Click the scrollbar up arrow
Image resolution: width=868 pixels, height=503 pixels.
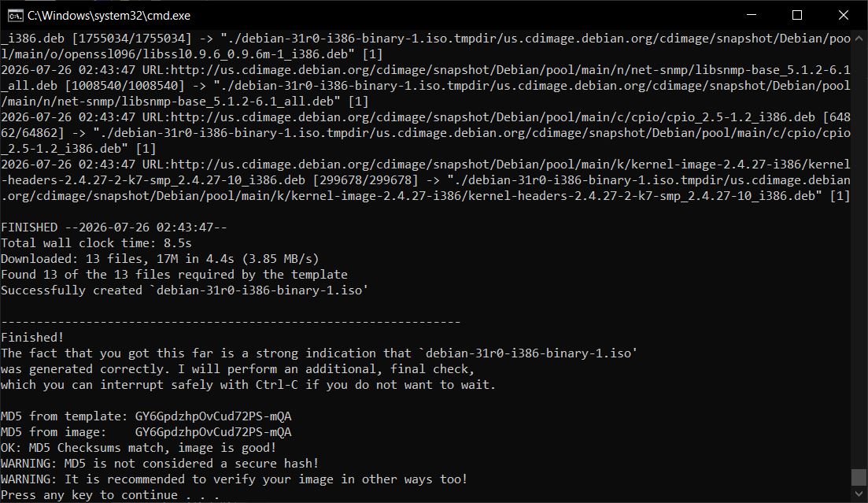[x=859, y=39]
